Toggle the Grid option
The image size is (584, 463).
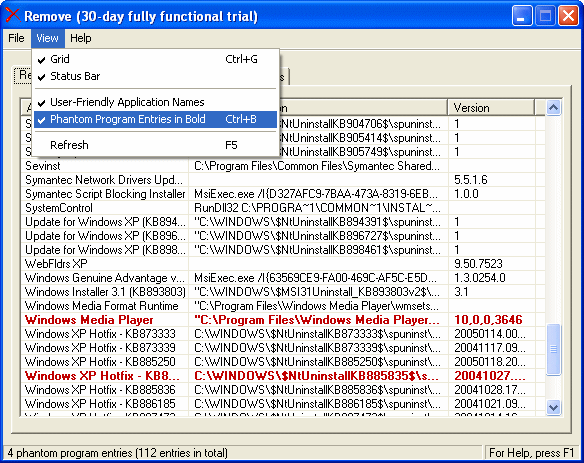pyautogui.click(x=155, y=59)
